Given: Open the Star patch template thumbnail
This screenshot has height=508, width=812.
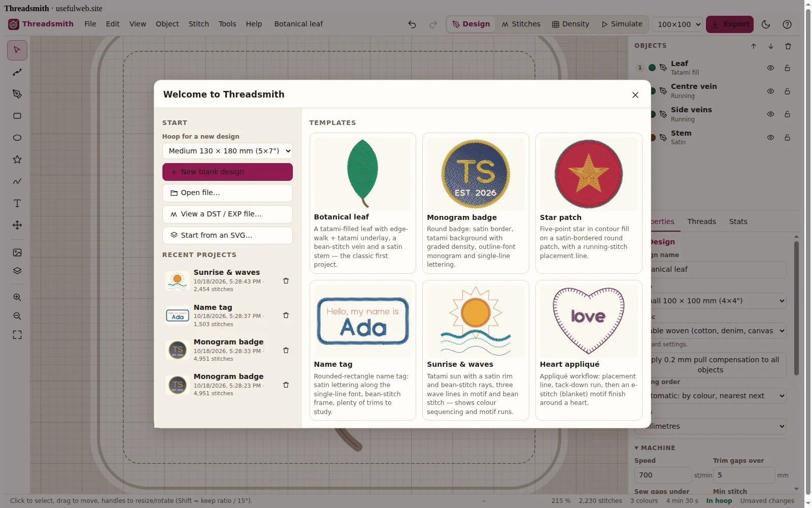Looking at the screenshot, I should tap(589, 174).
